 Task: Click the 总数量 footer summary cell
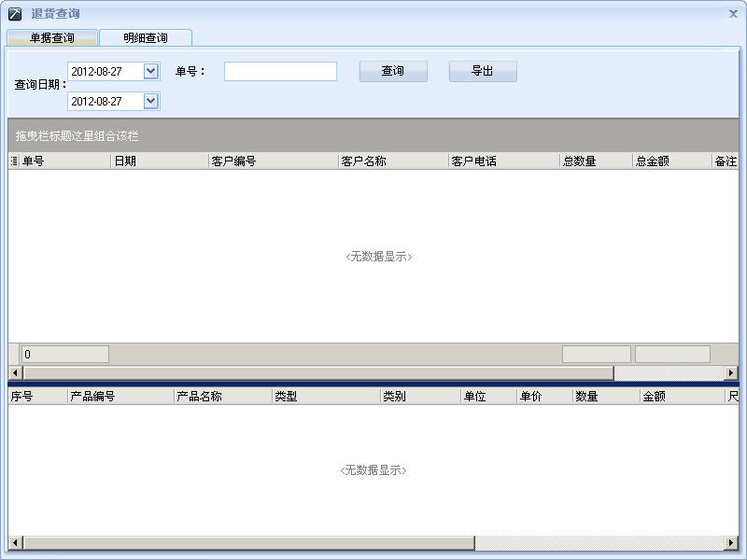pos(597,355)
